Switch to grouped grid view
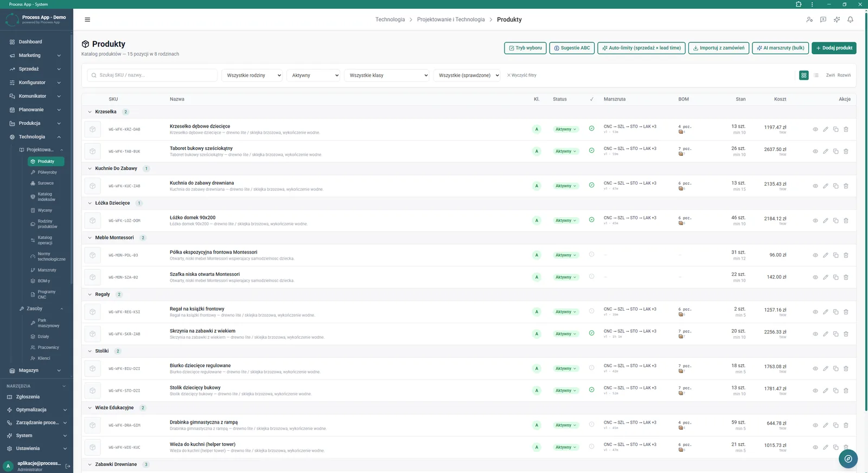 804,75
